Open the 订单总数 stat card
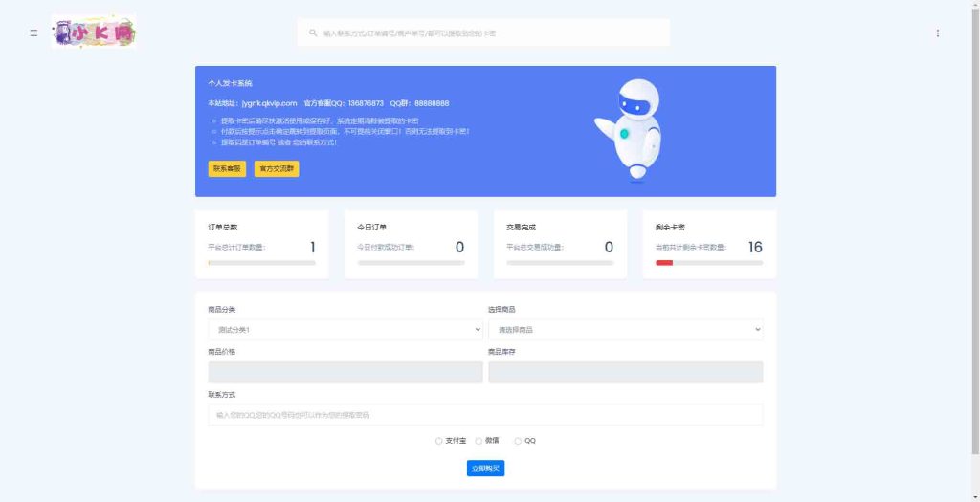 coord(261,245)
